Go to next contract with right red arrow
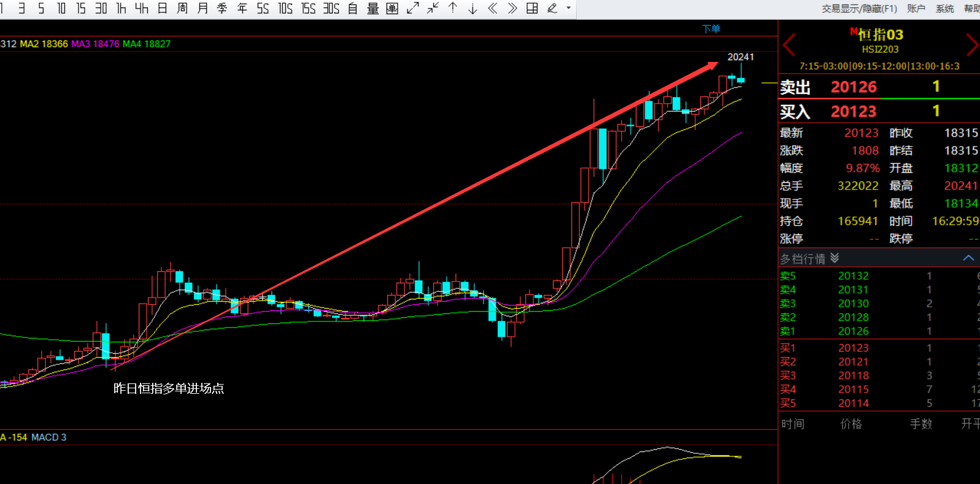This screenshot has height=484, width=980. (x=973, y=45)
